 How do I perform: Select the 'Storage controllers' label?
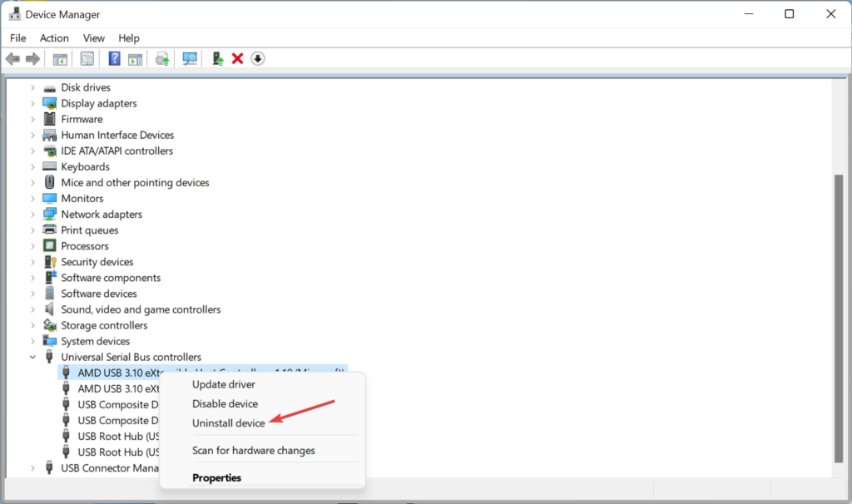104,325
